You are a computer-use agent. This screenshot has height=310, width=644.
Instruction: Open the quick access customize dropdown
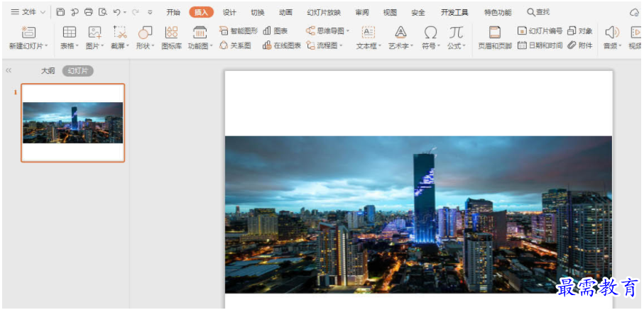[150, 12]
